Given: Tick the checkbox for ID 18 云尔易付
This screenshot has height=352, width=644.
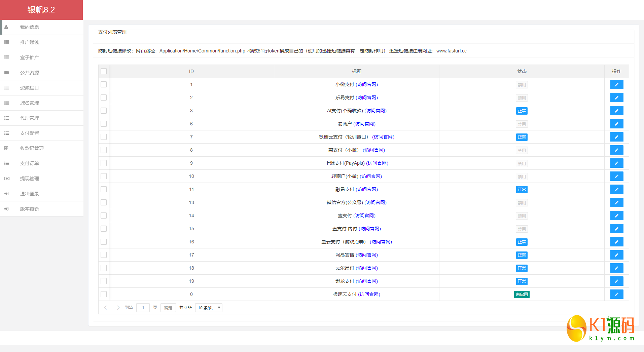Looking at the screenshot, I should (x=104, y=268).
